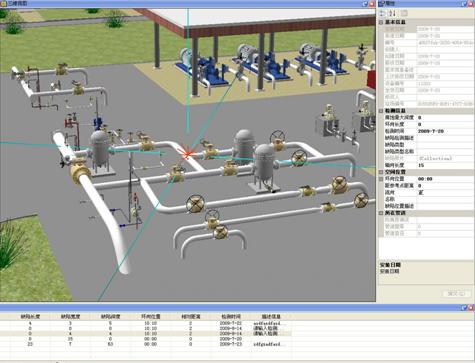
Task: Click the 环向位置 column header
Action: pos(151,316)
